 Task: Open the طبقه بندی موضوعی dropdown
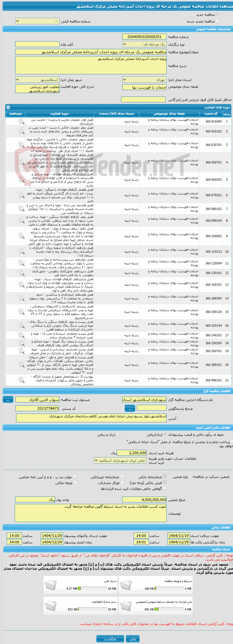pyautogui.click(x=144, y=87)
